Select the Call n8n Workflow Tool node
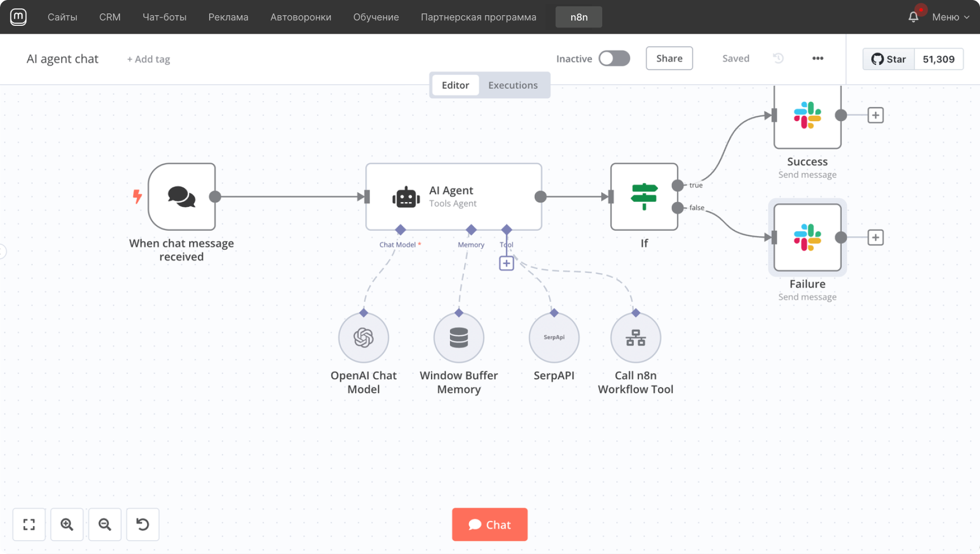The image size is (980, 554). tap(635, 338)
